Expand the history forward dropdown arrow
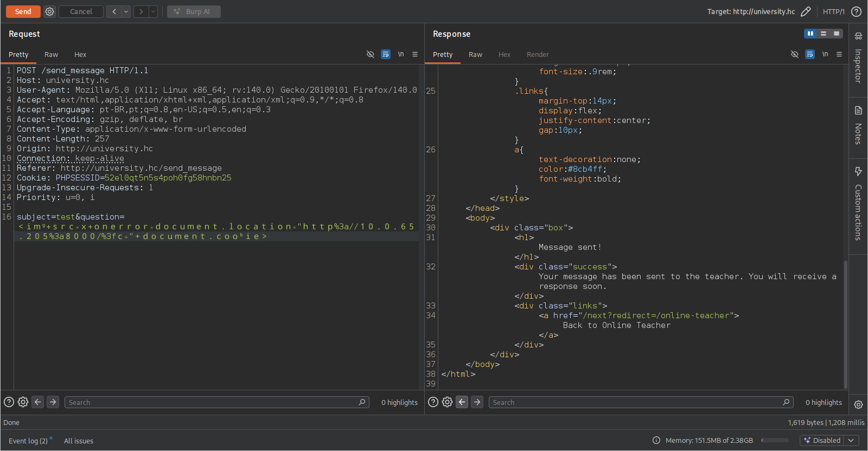This screenshot has width=868, height=451. (154, 11)
